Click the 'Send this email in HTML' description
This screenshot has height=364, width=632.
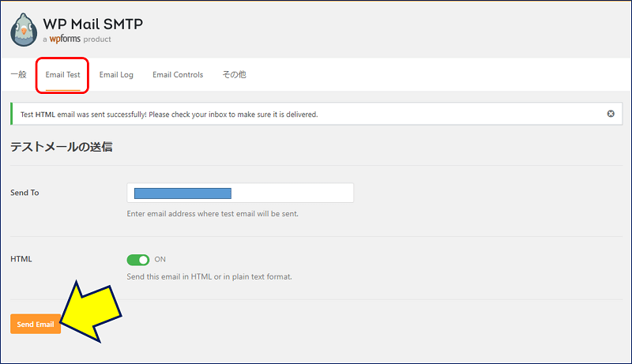209,276
